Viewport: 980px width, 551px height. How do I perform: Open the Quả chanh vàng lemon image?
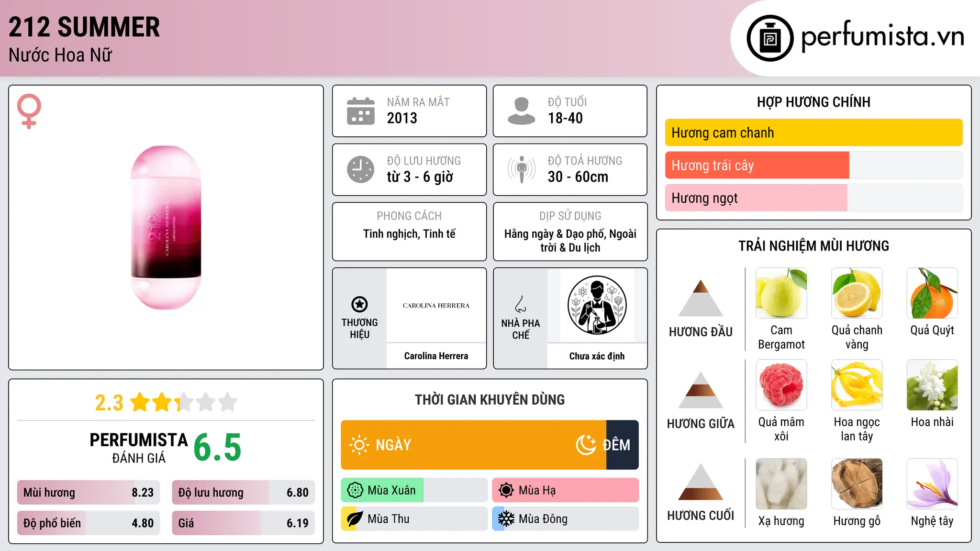tap(857, 293)
